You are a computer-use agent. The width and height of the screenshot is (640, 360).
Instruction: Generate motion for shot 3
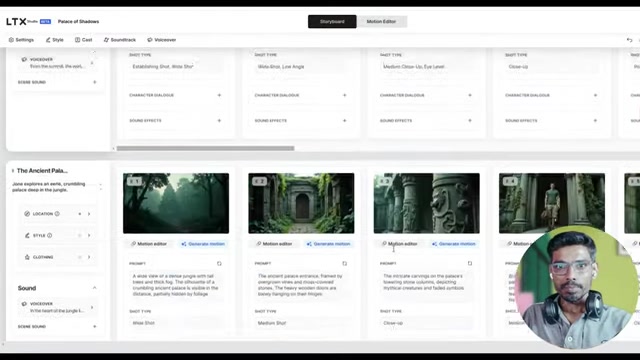coord(453,244)
